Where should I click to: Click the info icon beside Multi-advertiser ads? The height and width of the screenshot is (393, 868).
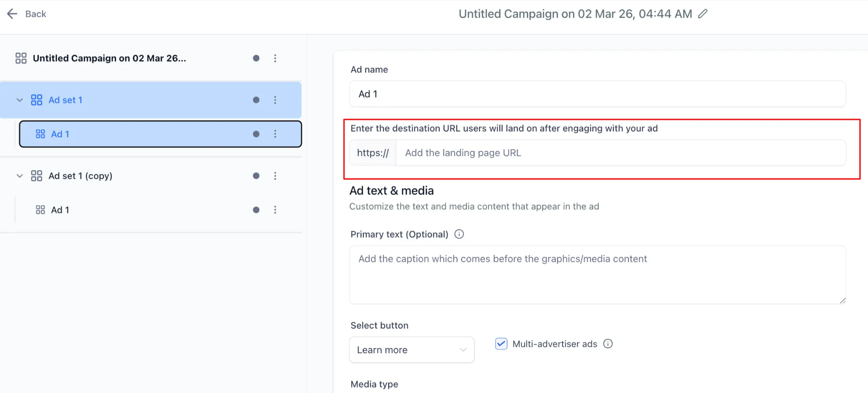click(x=608, y=344)
